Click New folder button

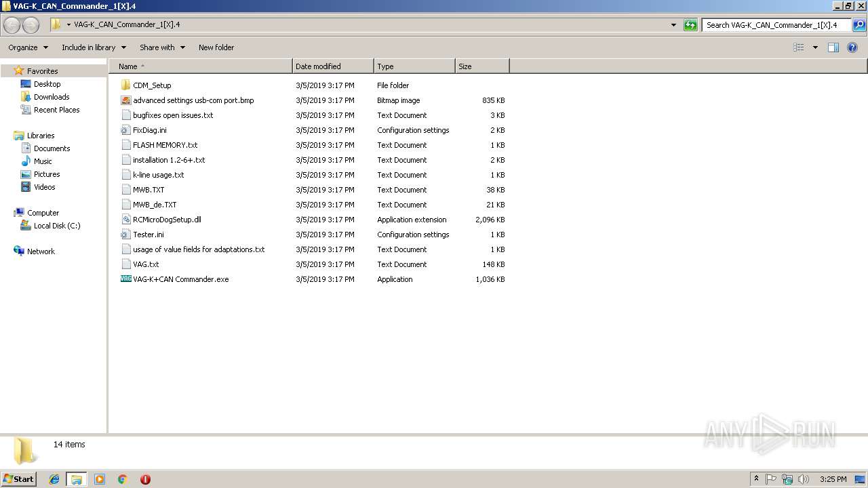pos(216,47)
